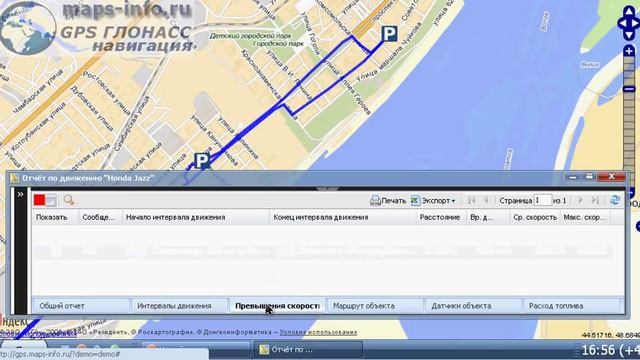The image size is (640, 360).
Task: Click the parking marker near улица маршала Чуйкова
Action: click(389, 33)
